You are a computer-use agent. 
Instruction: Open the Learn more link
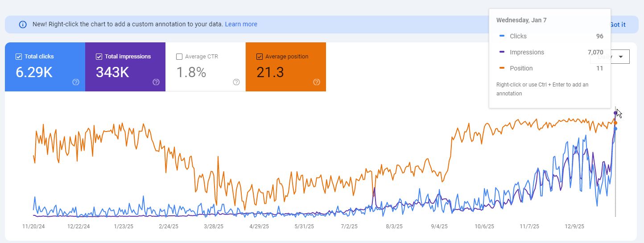coord(241,24)
